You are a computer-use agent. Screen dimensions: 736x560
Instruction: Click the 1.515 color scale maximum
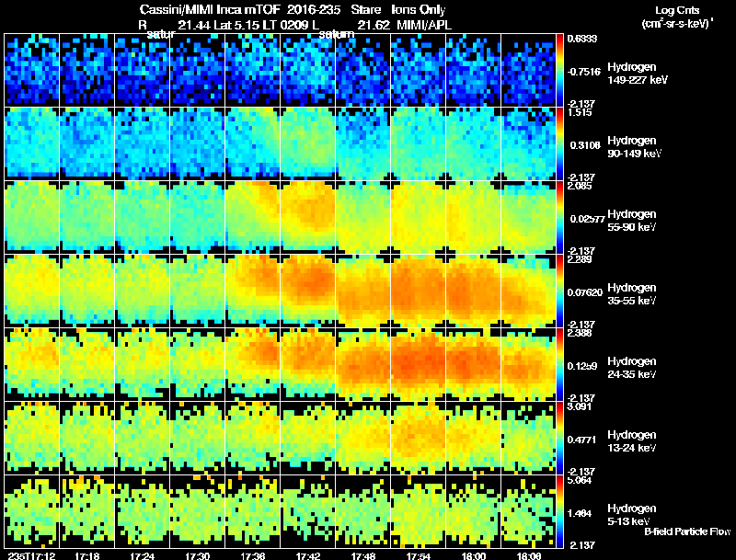point(580,112)
